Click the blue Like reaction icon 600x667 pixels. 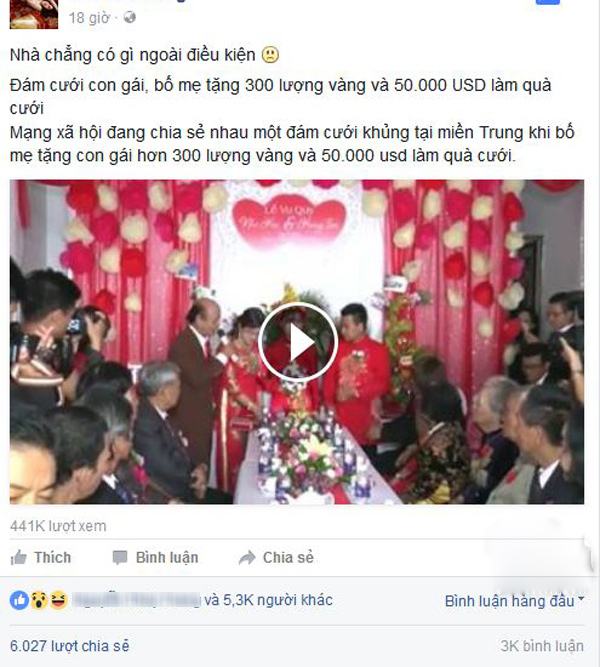[19, 600]
